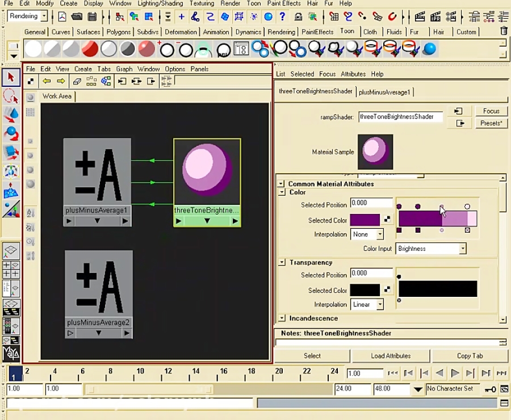
Task: Click the red sphere toon shelf icon
Action: (90, 49)
